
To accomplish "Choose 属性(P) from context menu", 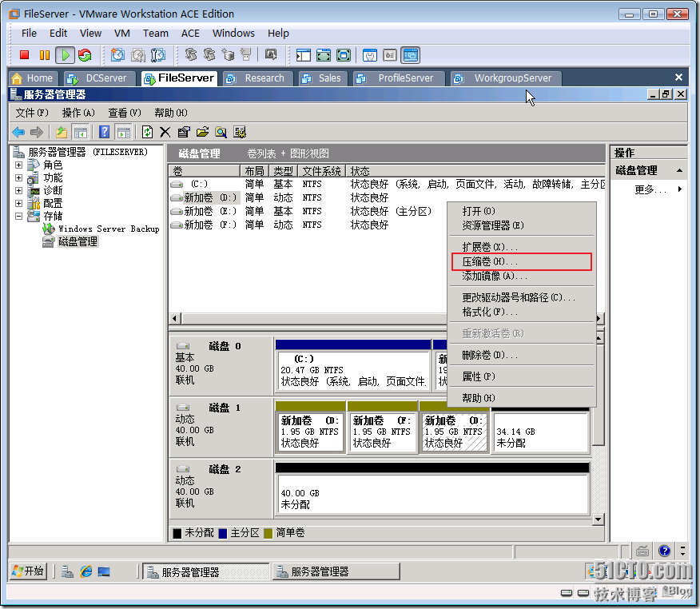I will [x=521, y=376].
